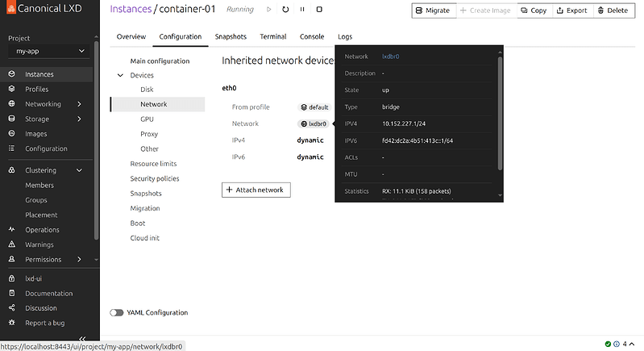Open Images from the sidebar
644x351 pixels.
pos(36,134)
